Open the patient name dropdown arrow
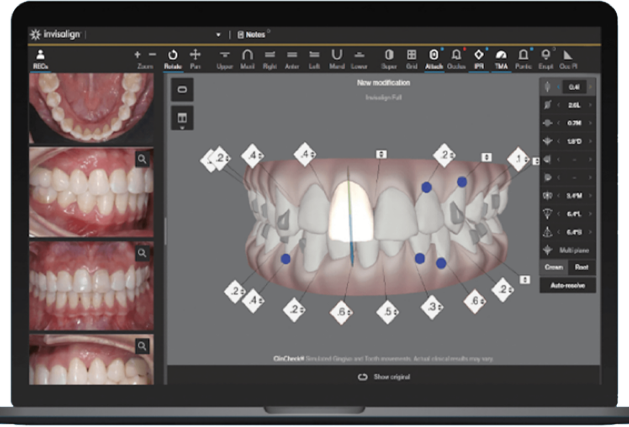Image resolution: width=629 pixels, height=427 pixels. pyautogui.click(x=218, y=35)
